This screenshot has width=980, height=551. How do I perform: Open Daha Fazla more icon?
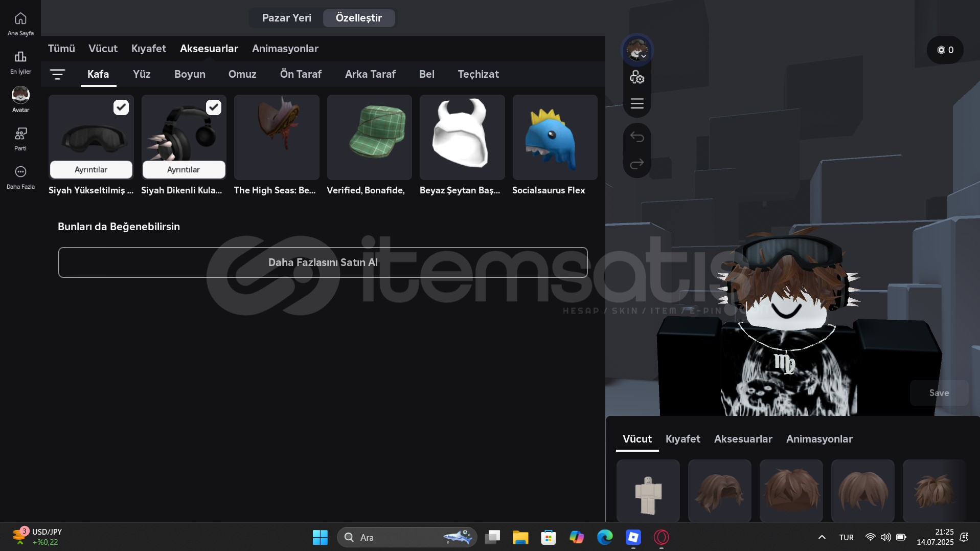[20, 177]
